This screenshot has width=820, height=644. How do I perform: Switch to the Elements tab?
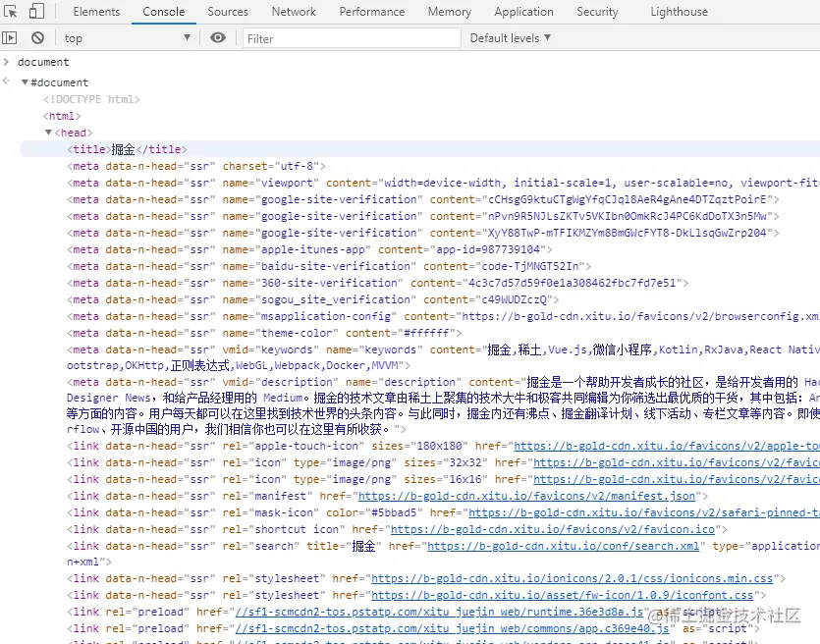[96, 12]
